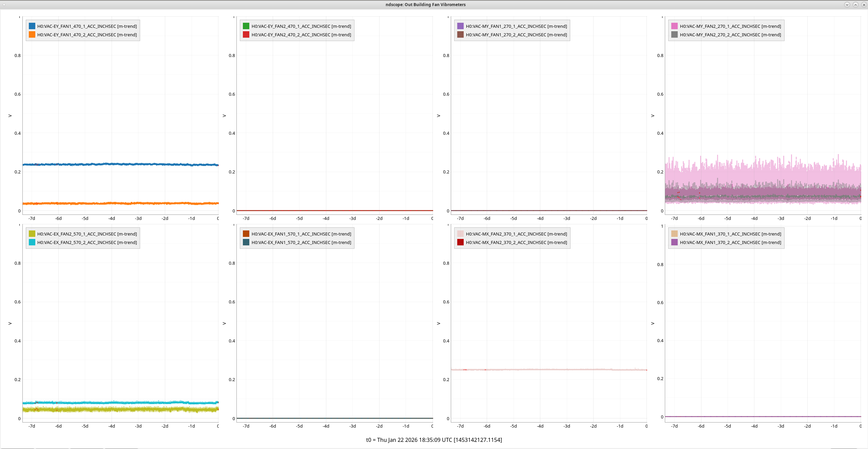Viewport: 868px width, 449px height.
Task: Click the dark red MX_FAN2_370_2 legend swatch
Action: (x=460, y=242)
